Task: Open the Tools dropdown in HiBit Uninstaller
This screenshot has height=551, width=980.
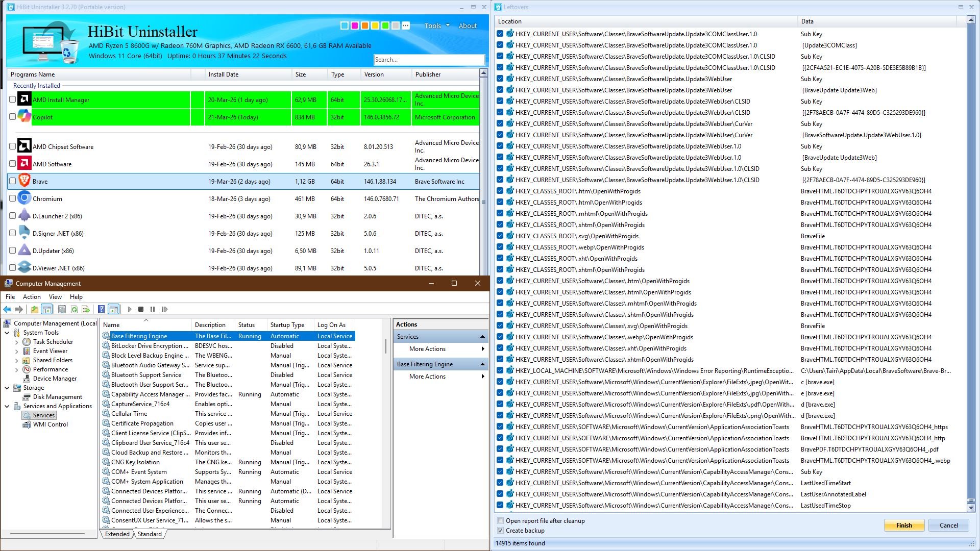Action: pyautogui.click(x=437, y=26)
